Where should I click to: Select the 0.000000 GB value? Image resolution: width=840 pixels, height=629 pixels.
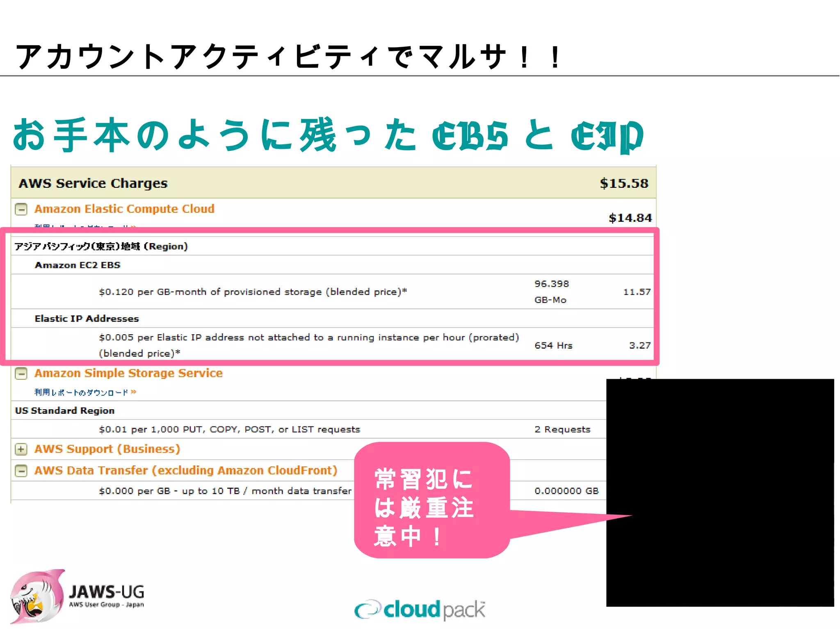(x=566, y=491)
